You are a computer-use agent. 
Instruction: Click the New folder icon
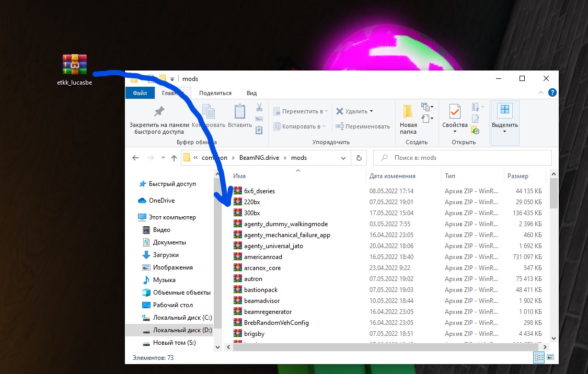tap(408, 112)
